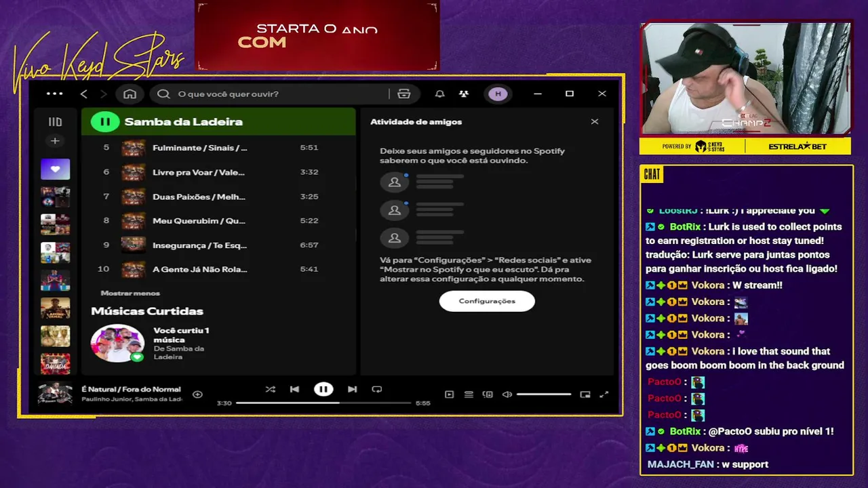Skip to previous track
The width and height of the screenshot is (868, 488).
pos(294,389)
